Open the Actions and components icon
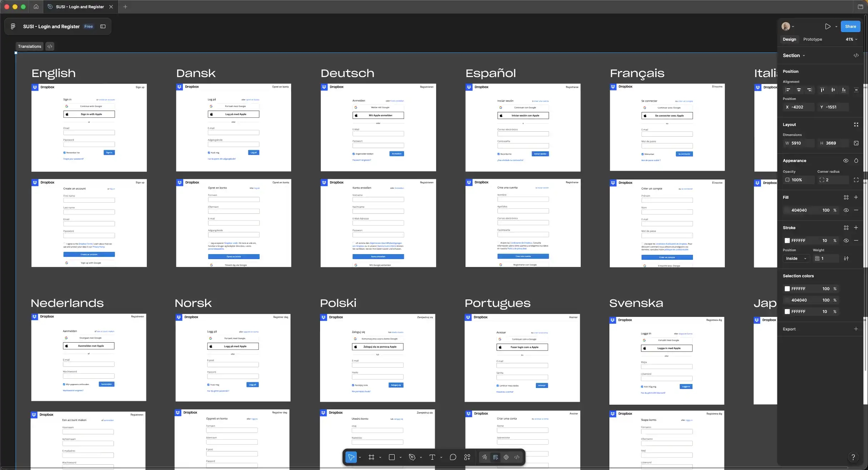 click(467, 457)
